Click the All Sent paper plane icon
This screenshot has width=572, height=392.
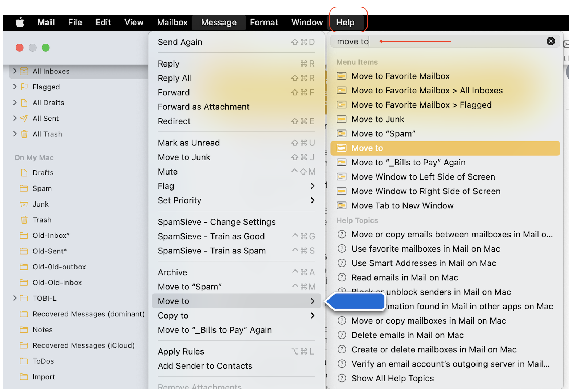24,118
